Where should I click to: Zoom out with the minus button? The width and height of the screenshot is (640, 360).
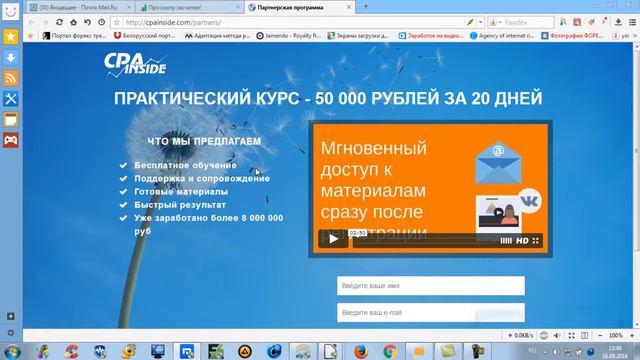click(x=600, y=336)
